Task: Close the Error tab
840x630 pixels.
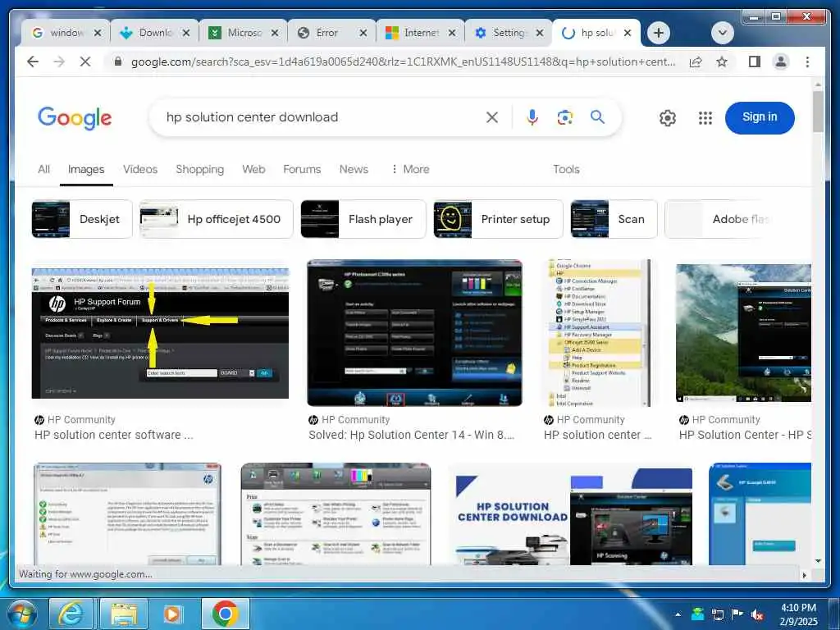Action: click(x=363, y=33)
